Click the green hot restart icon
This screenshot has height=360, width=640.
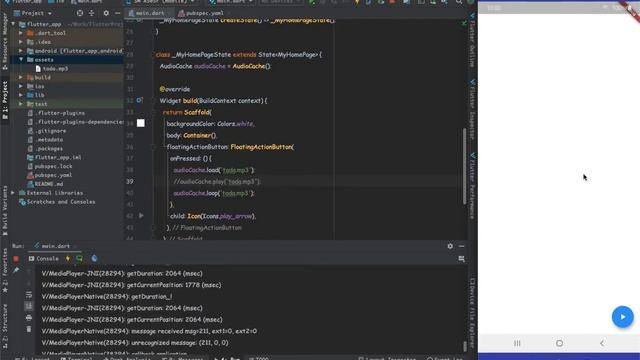(80, 258)
